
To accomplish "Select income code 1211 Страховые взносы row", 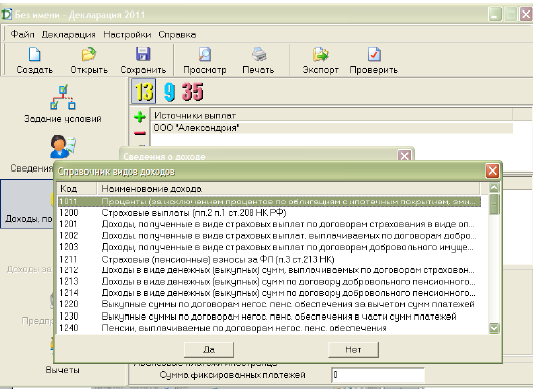I will [269, 259].
